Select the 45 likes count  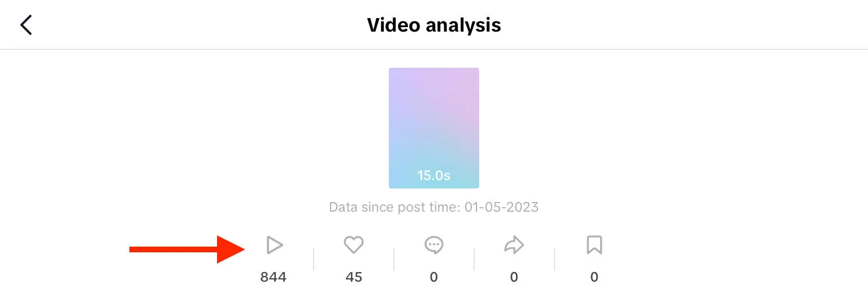[354, 277]
